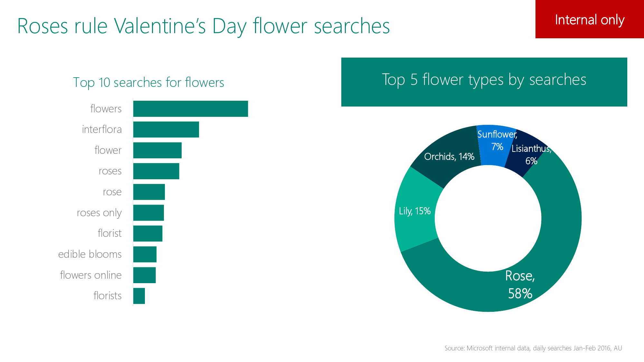Click the 'flowers' bar in chart
The height and width of the screenshot is (362, 644).
191,109
